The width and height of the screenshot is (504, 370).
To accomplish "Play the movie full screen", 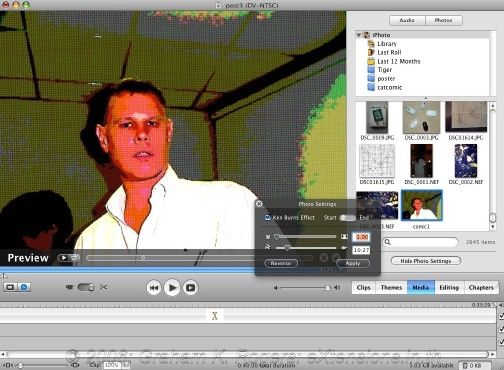I will (190, 288).
